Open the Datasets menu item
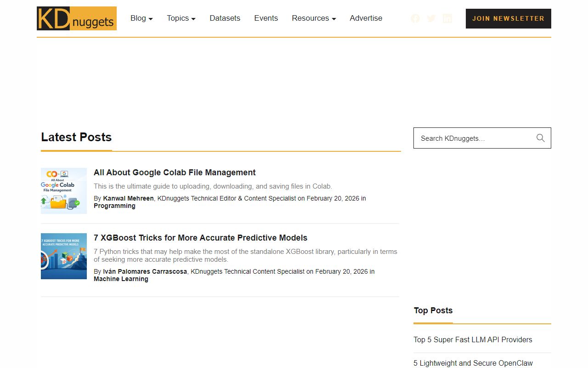Viewport: 588px width, 368px height. pos(225,18)
